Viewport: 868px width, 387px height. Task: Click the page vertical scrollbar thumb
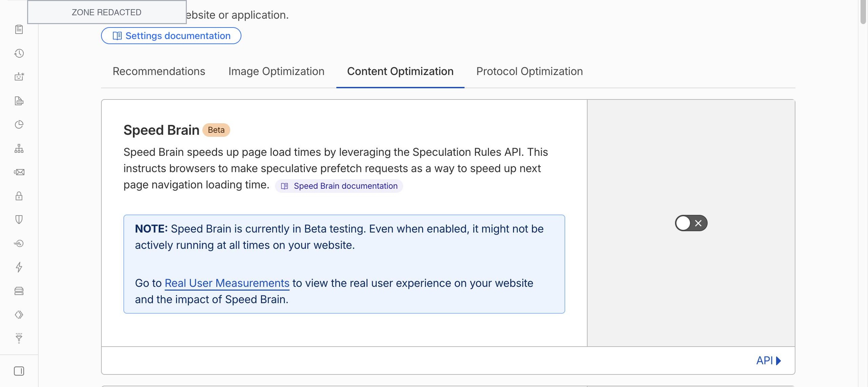pyautogui.click(x=863, y=12)
